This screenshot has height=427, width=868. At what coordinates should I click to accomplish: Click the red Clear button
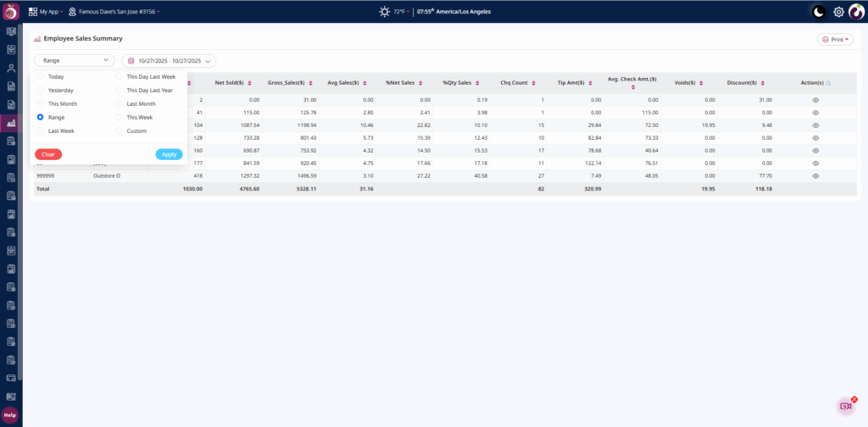48,154
